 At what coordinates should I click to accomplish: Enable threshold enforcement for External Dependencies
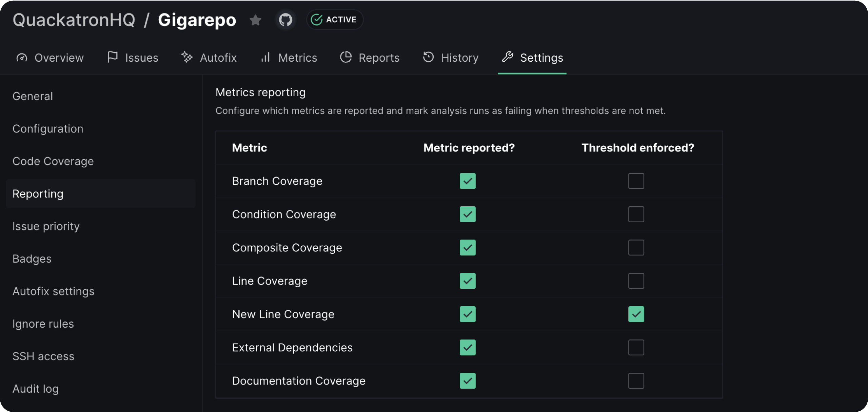(x=636, y=348)
